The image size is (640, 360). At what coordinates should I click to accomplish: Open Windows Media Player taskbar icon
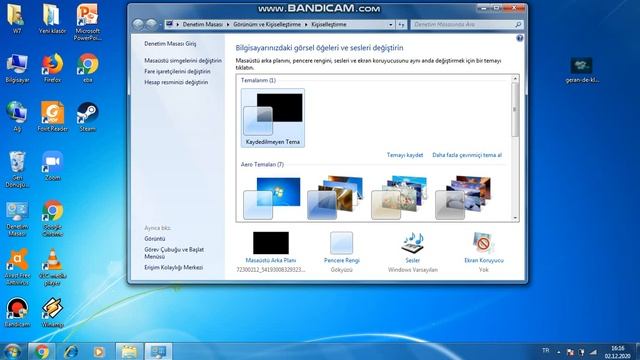[x=99, y=351]
